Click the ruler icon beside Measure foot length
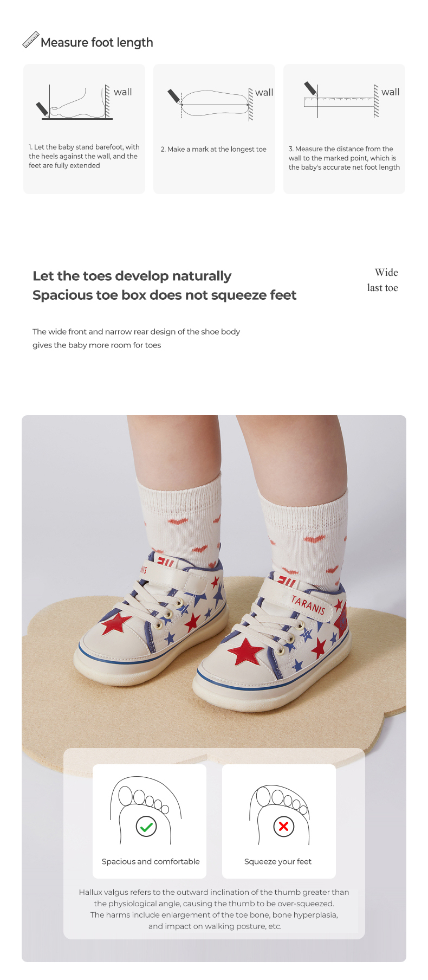Image resolution: width=428 pixels, height=980 pixels. 30,40
